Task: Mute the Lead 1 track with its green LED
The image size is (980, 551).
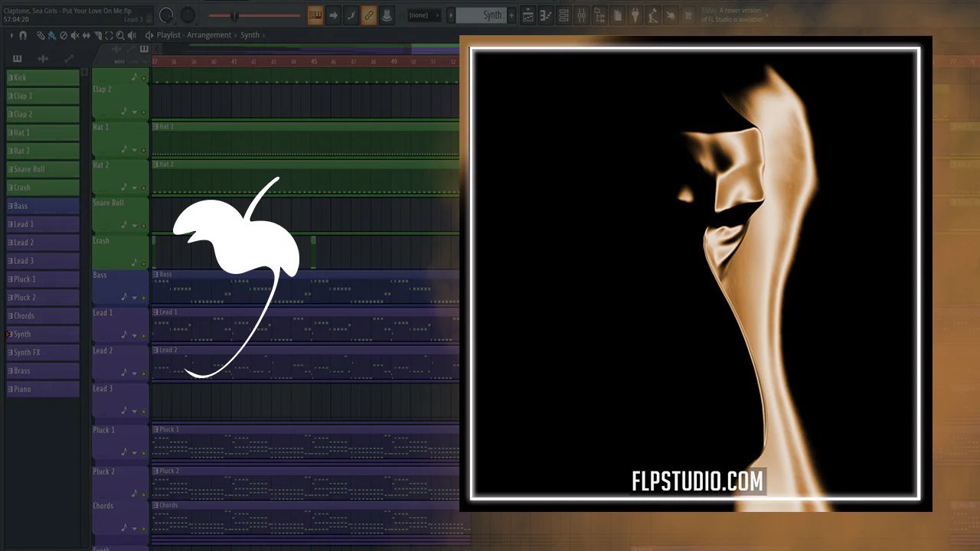Action: tap(143, 335)
